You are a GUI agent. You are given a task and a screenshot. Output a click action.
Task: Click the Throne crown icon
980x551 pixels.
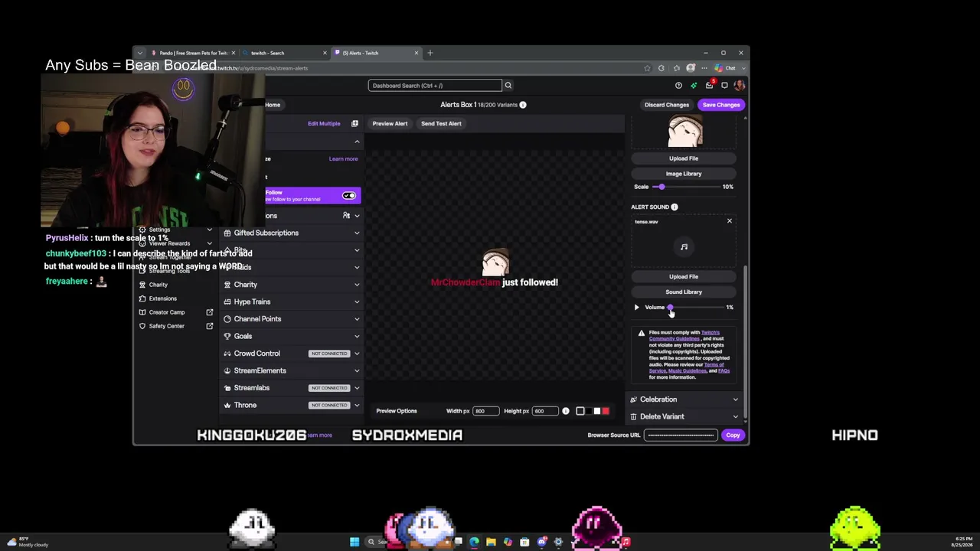[227, 405]
